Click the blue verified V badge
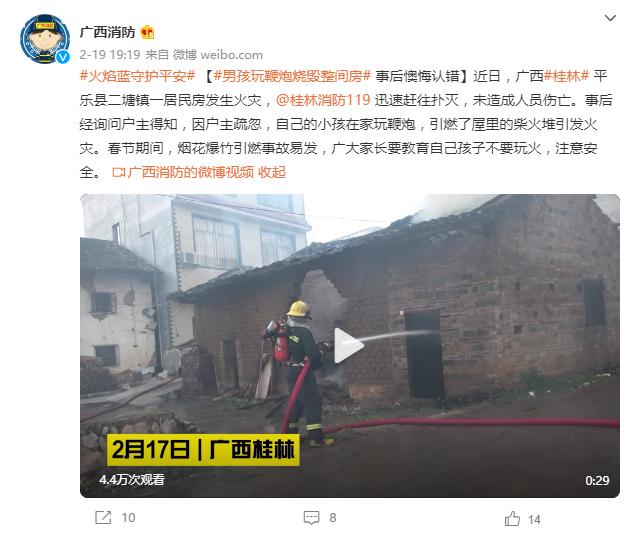This screenshot has width=637, height=536. point(63,57)
